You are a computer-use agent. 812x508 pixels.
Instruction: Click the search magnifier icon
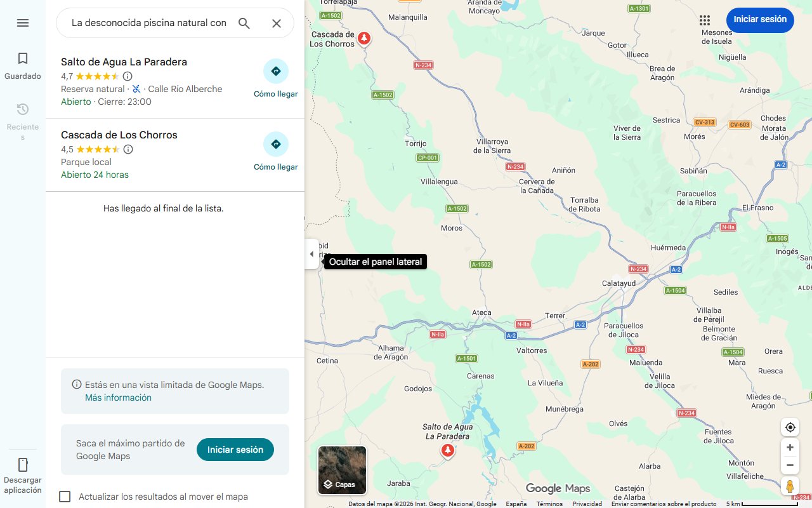click(x=244, y=23)
